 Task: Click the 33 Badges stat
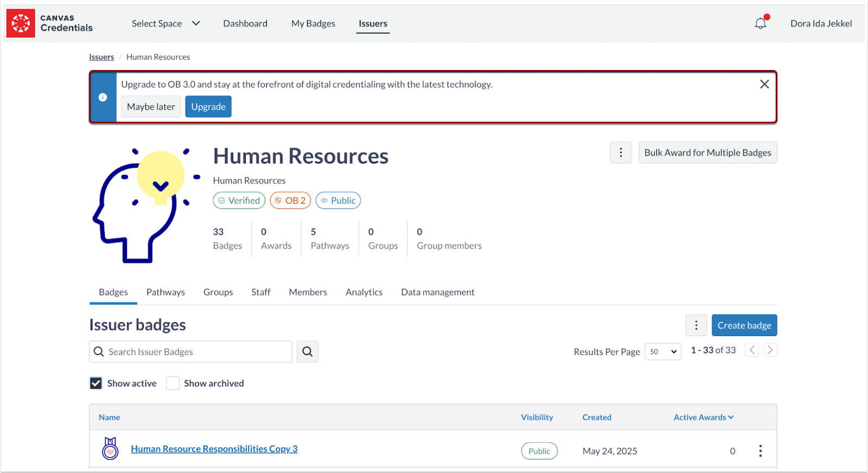227,238
